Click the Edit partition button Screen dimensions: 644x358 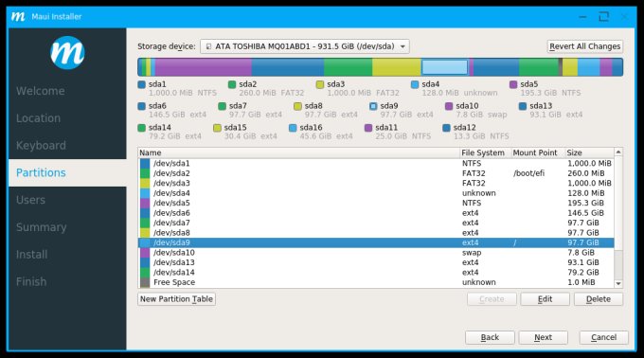(545, 299)
